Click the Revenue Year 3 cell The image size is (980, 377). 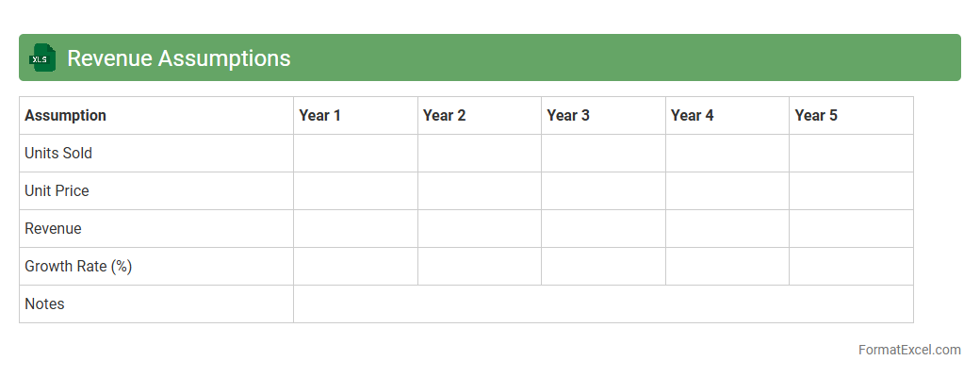click(x=603, y=228)
